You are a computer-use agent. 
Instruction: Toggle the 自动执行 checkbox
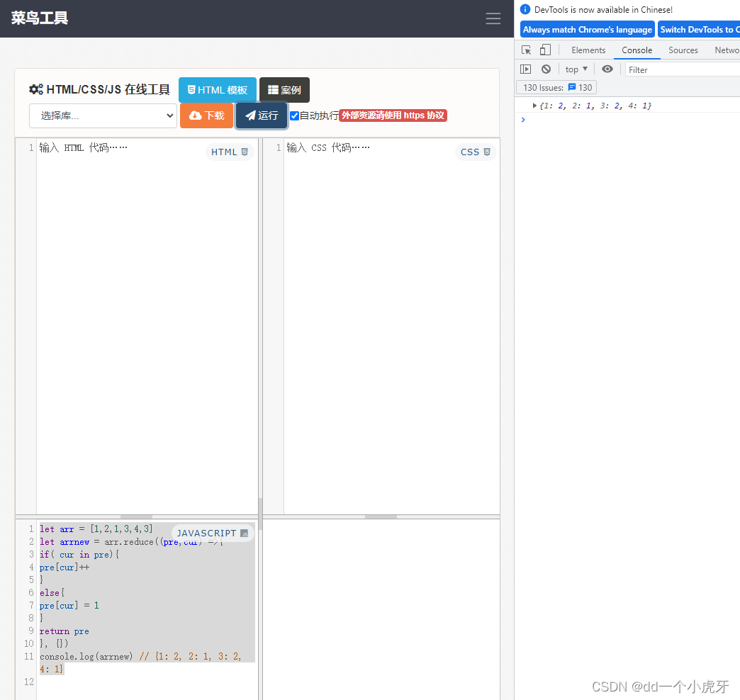pos(294,115)
